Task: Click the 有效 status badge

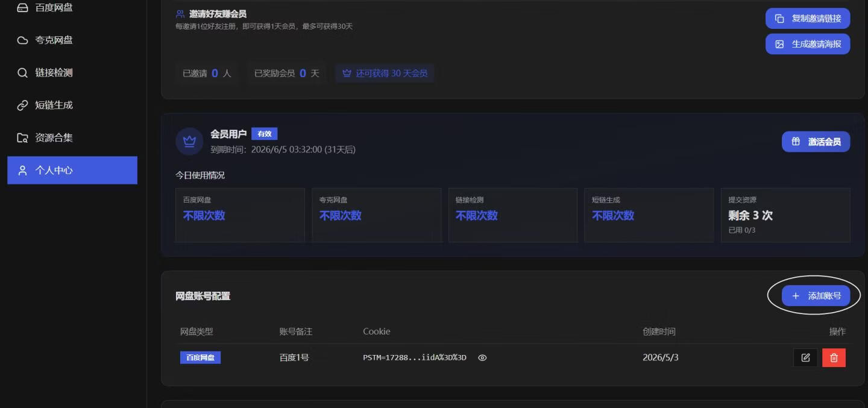Action: (265, 134)
